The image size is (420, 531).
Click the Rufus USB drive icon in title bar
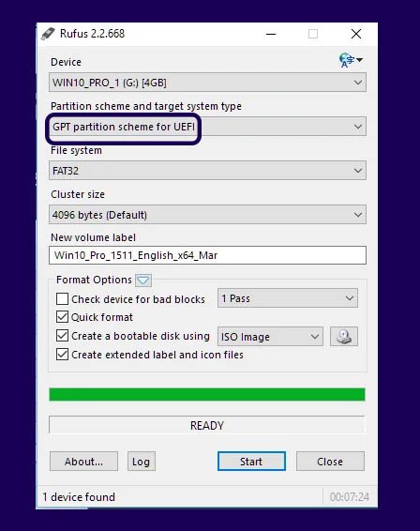click(x=48, y=34)
